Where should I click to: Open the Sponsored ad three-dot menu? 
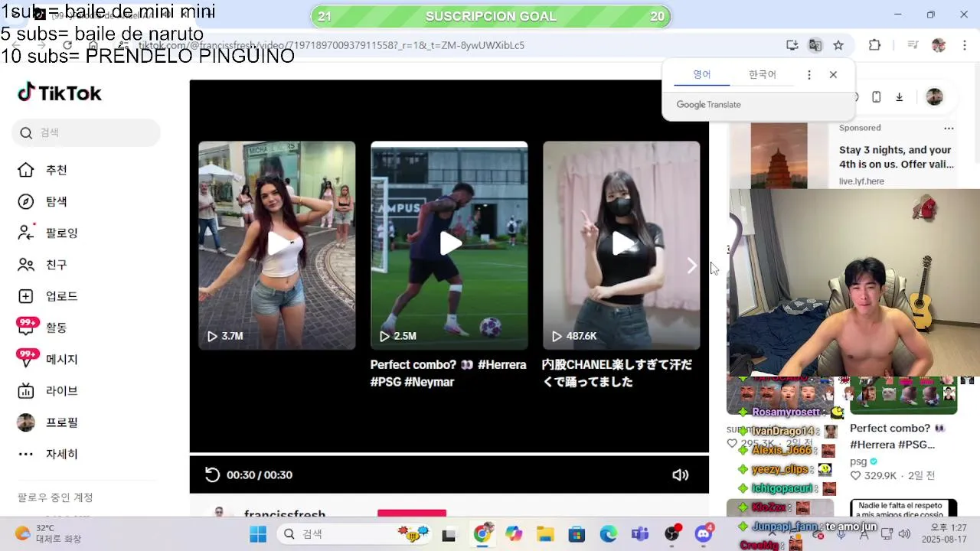[x=949, y=129]
